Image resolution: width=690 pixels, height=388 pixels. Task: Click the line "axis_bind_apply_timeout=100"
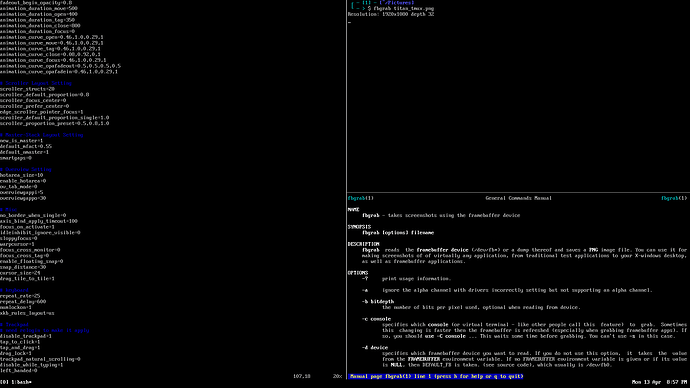point(39,221)
